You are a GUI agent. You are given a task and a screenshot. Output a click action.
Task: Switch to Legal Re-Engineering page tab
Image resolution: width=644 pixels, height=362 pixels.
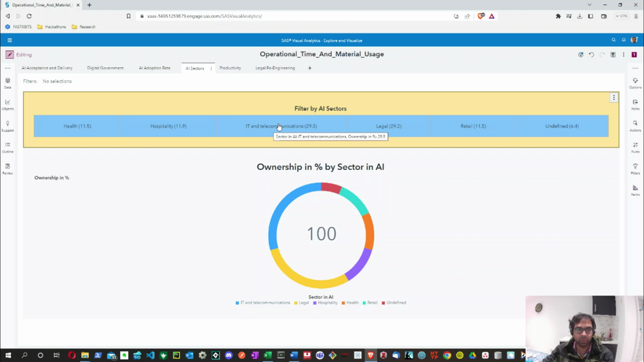coord(275,68)
